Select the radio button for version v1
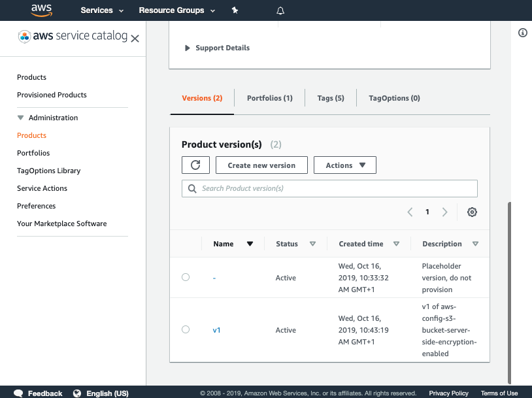 coord(186,329)
